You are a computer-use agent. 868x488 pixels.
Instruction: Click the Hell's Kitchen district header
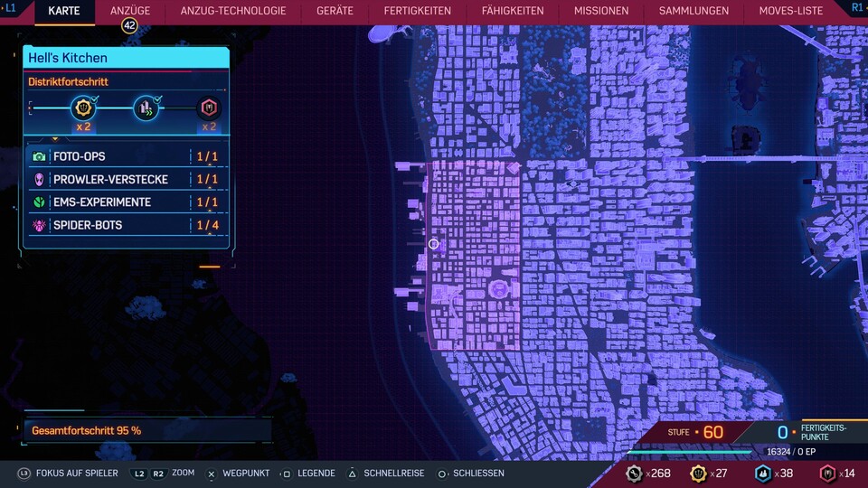point(127,58)
